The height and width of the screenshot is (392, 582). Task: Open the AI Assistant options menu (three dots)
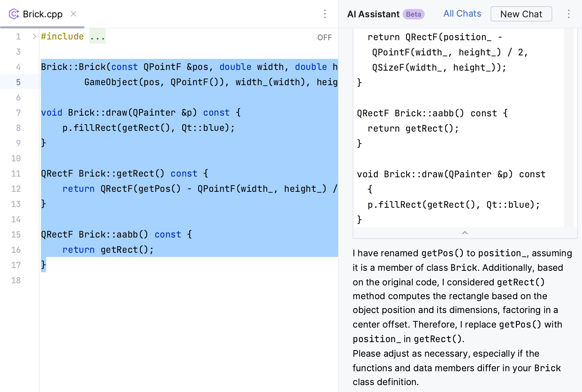(568, 14)
